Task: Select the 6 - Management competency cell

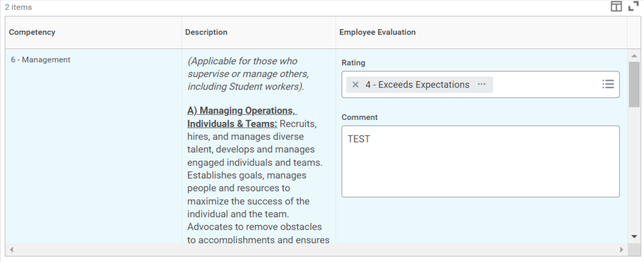Action: click(93, 146)
